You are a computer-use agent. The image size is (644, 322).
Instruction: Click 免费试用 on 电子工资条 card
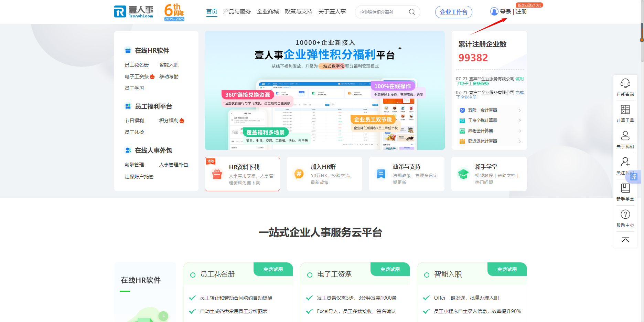[x=390, y=269]
